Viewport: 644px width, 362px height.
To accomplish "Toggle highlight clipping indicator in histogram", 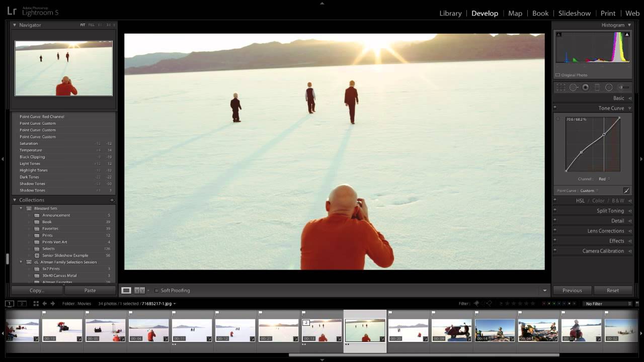I will [627, 34].
